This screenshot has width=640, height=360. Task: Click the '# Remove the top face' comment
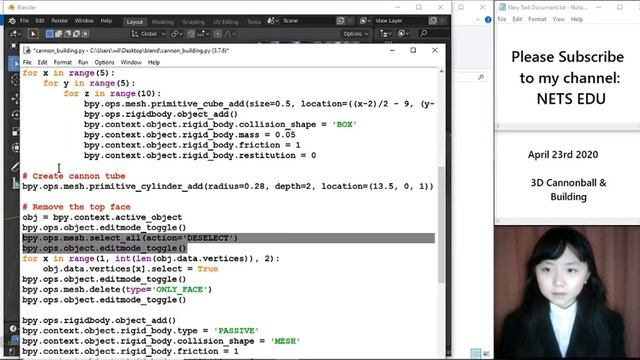click(x=76, y=207)
